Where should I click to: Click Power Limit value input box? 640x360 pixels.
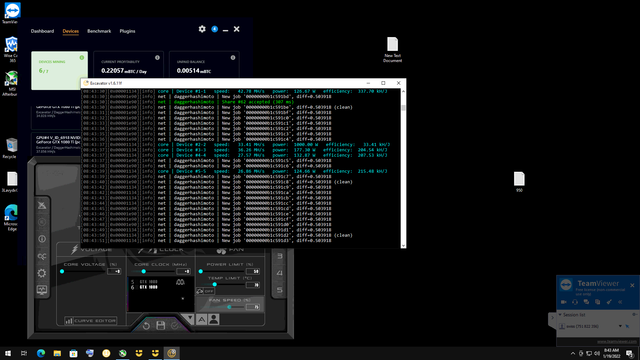tap(253, 271)
